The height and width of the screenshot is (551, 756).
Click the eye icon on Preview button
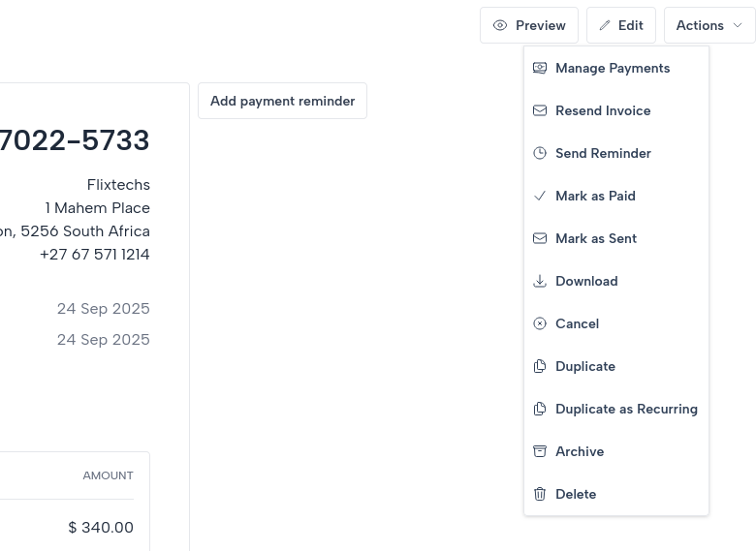point(500,25)
